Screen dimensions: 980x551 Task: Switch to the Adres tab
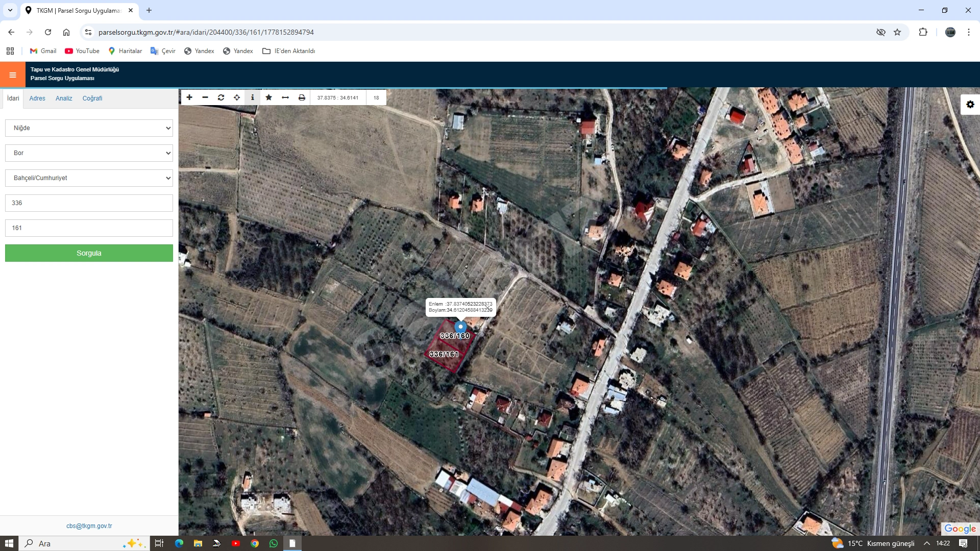coord(37,98)
